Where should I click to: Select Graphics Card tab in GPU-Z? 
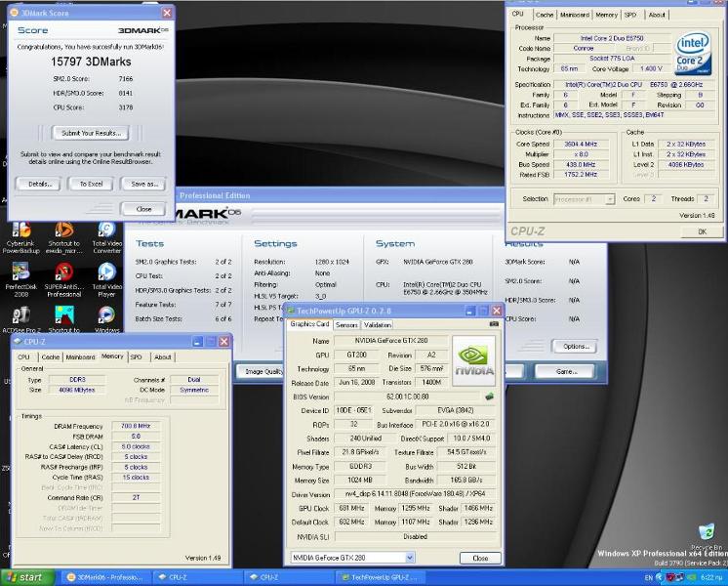coord(309,324)
